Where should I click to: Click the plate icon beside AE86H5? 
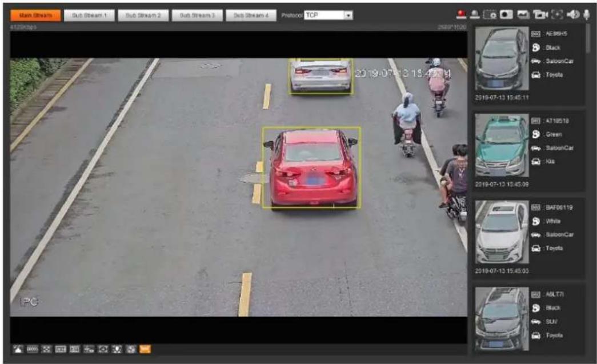click(x=536, y=34)
